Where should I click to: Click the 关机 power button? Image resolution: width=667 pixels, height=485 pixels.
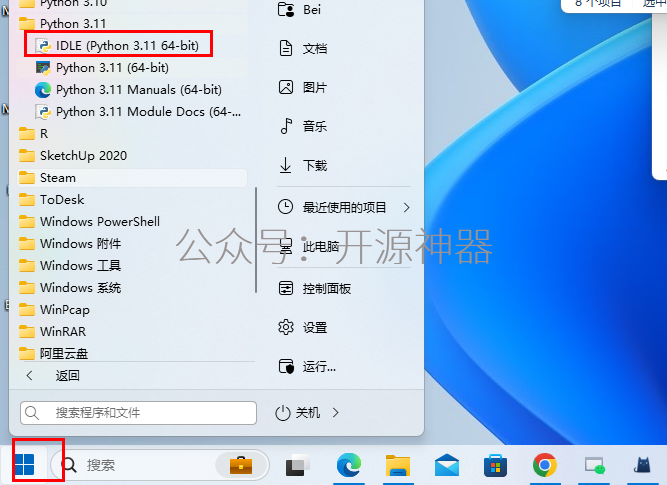click(297, 413)
